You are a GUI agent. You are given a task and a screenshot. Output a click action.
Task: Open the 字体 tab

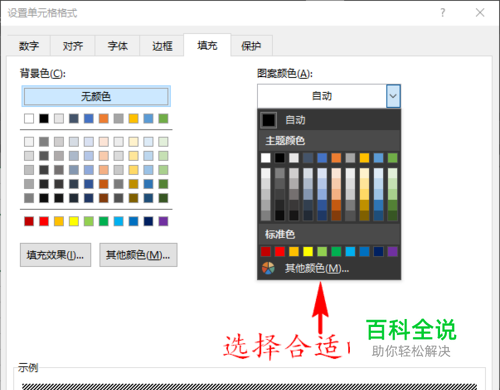(118, 46)
